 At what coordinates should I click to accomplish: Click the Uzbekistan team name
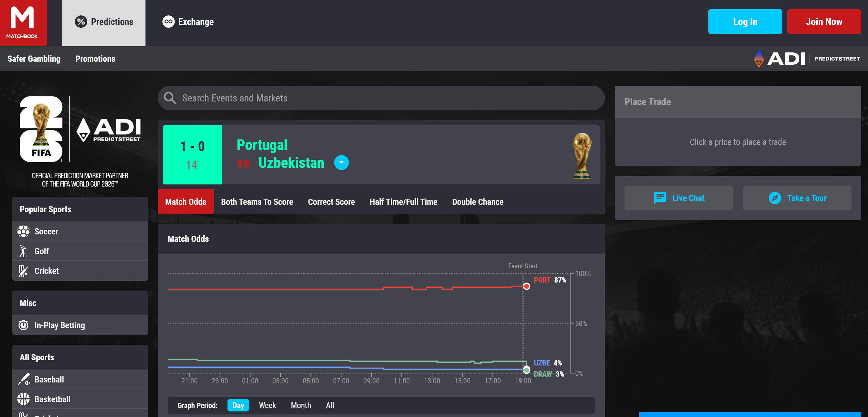[291, 163]
